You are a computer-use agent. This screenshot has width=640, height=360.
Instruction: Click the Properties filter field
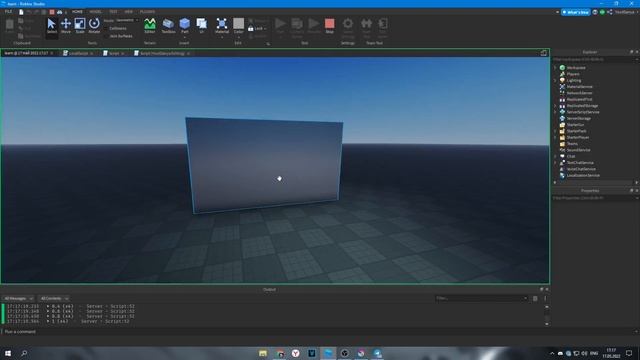coord(595,198)
